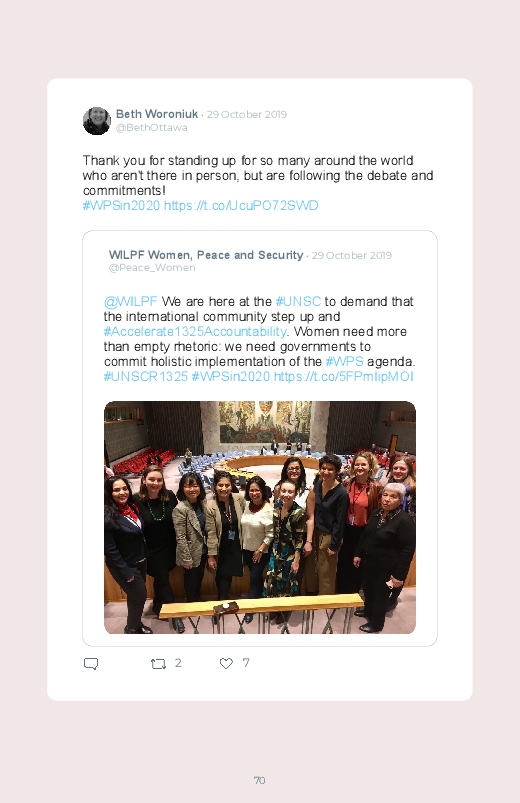This screenshot has width=520, height=803.
Task: Like the tweet with heart icon
Action: tap(226, 663)
